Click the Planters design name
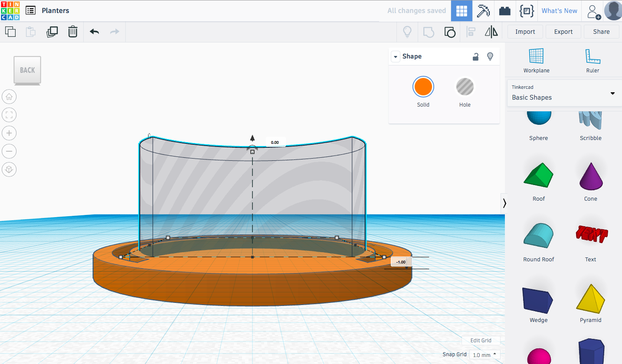The image size is (622, 364). coord(56,10)
